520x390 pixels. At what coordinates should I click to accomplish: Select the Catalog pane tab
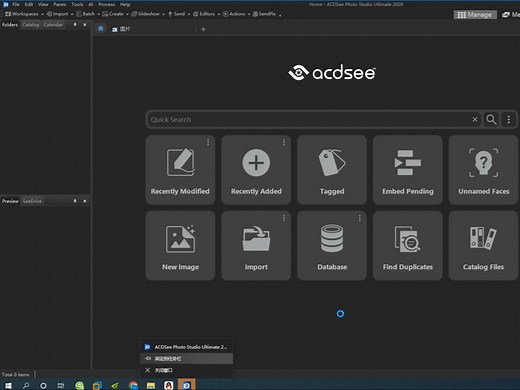coord(31,25)
